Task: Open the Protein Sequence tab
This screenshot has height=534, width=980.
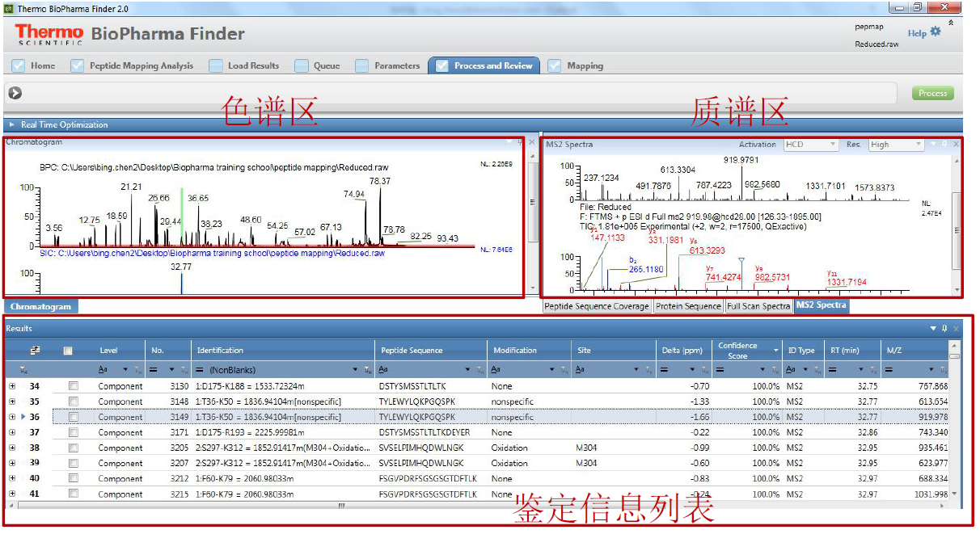Action: click(x=688, y=306)
